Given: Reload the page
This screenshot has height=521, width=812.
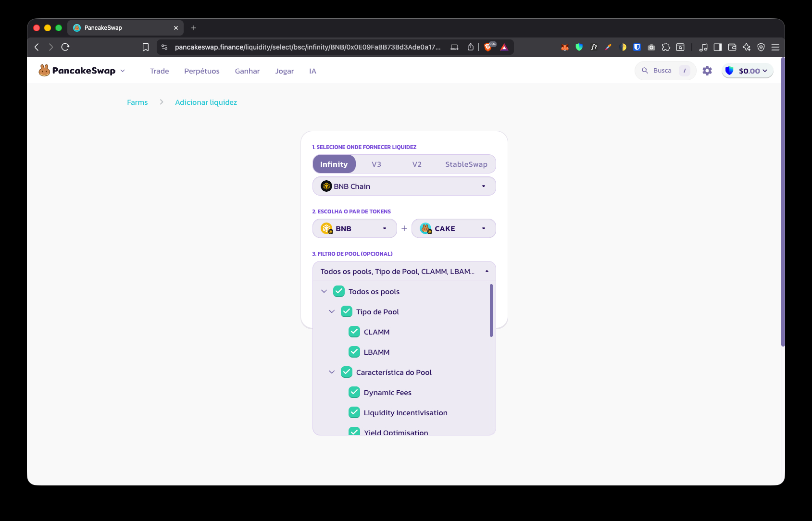Looking at the screenshot, I should pos(65,47).
